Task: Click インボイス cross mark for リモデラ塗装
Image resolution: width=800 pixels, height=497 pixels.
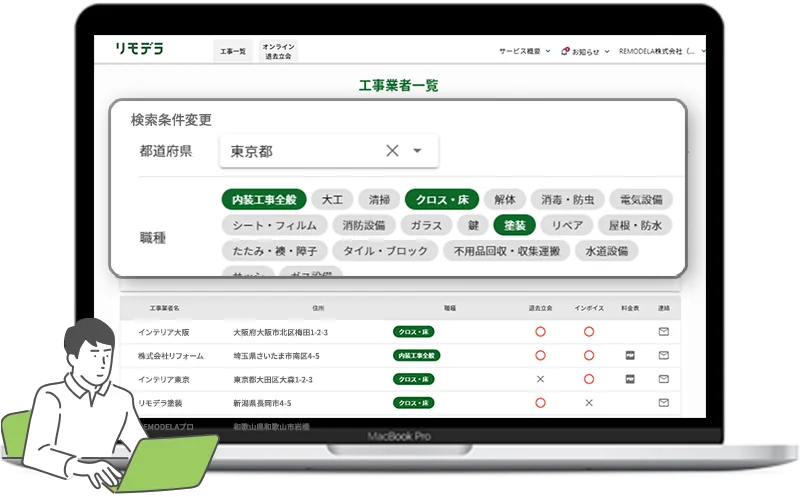Action: [x=589, y=403]
